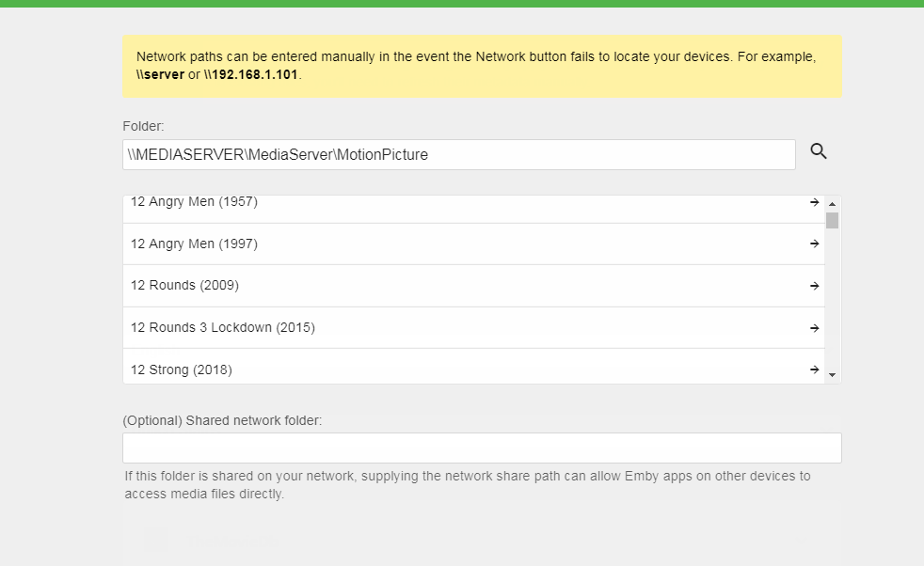Click the arrow next to 12 Rounds (2009)

point(814,286)
